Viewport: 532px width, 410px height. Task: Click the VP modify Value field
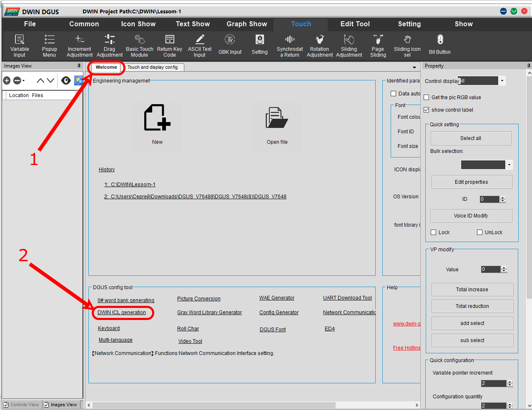pyautogui.click(x=491, y=269)
